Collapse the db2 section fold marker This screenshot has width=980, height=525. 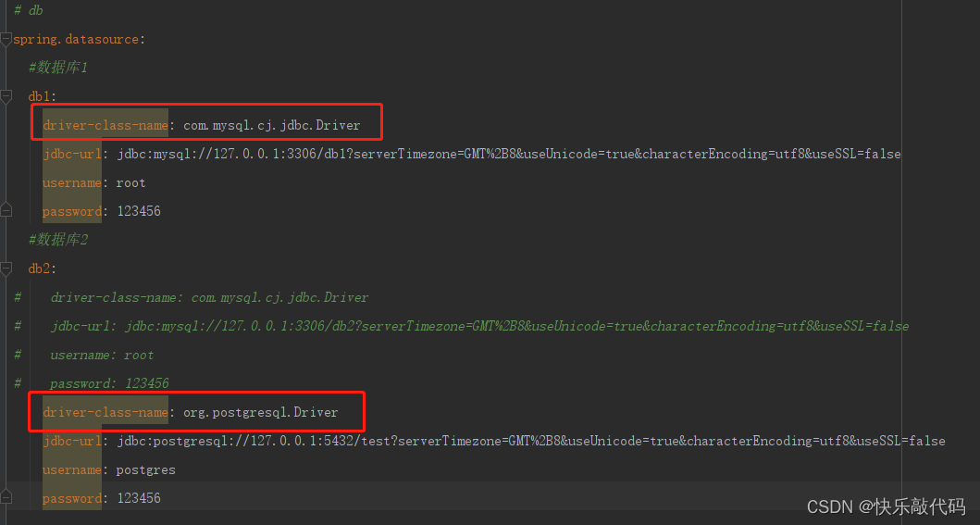6,269
